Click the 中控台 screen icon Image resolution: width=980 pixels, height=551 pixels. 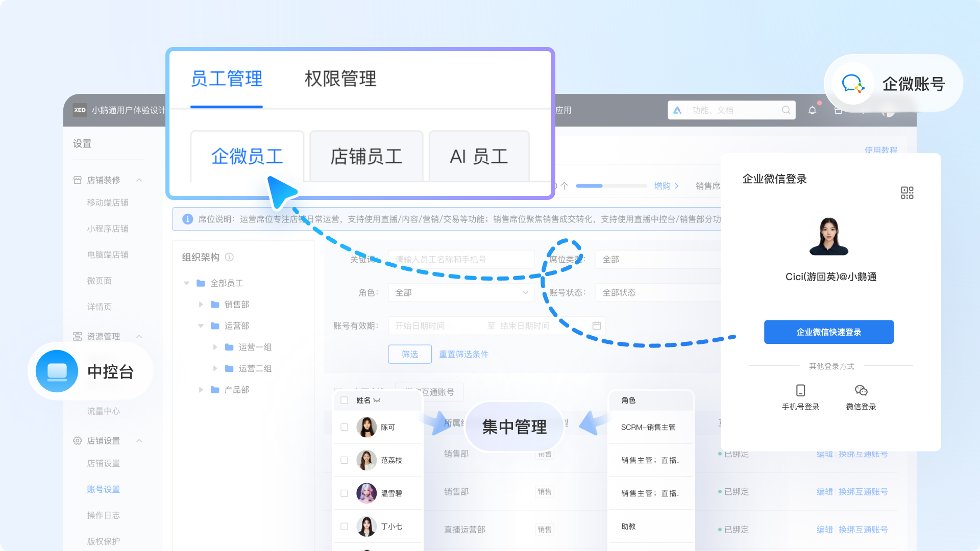click(57, 371)
